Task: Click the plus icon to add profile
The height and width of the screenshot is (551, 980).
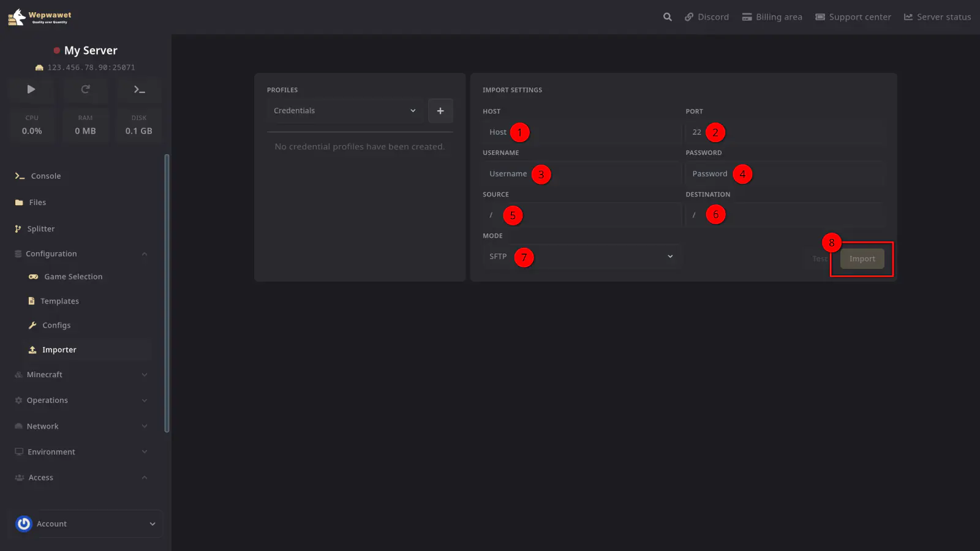Action: tap(440, 111)
